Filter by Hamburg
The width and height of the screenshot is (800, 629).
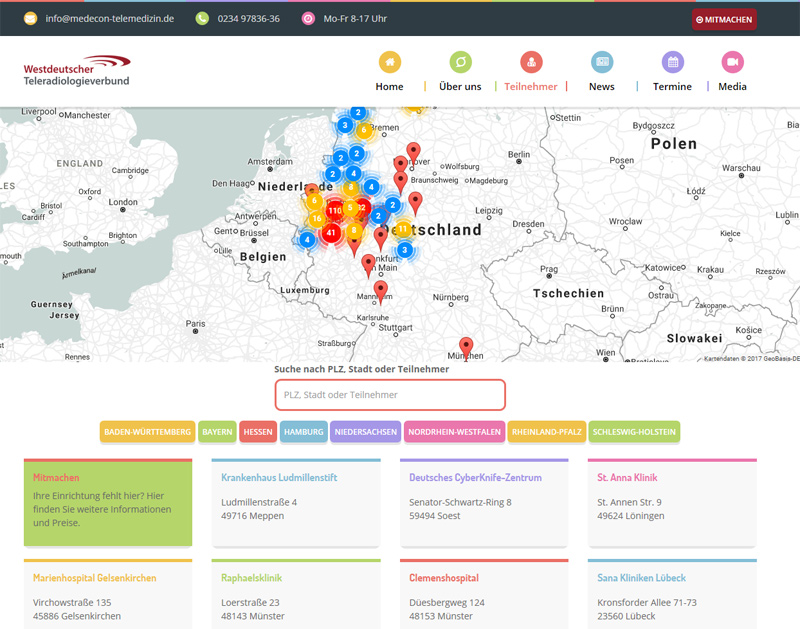click(x=304, y=432)
